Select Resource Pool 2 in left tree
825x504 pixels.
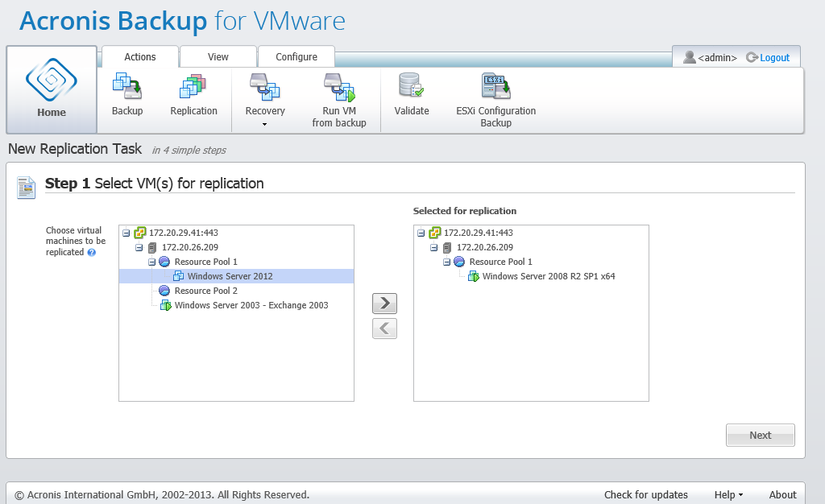pyautogui.click(x=205, y=291)
